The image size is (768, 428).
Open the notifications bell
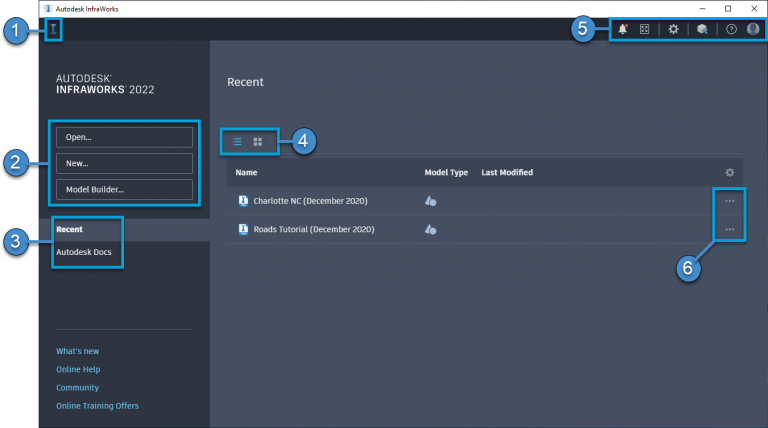[x=623, y=29]
